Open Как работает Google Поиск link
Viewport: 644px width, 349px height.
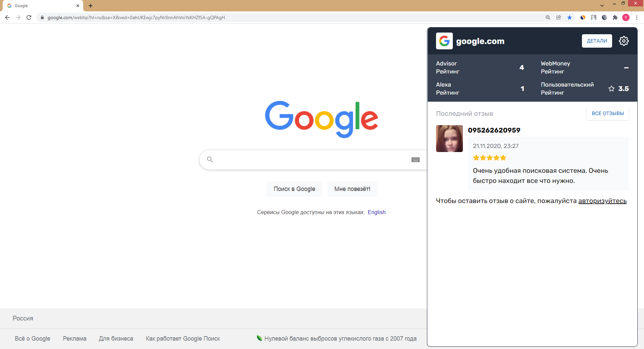pos(183,339)
